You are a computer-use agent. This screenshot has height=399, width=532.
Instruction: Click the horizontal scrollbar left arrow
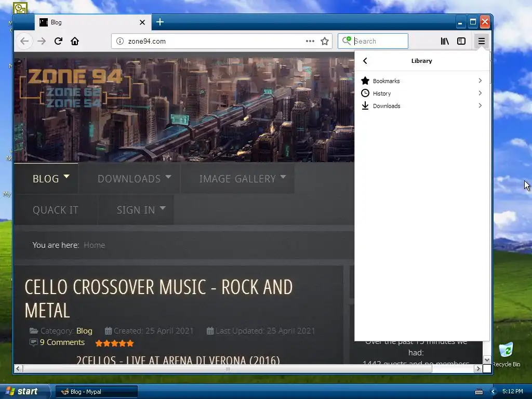click(x=18, y=368)
